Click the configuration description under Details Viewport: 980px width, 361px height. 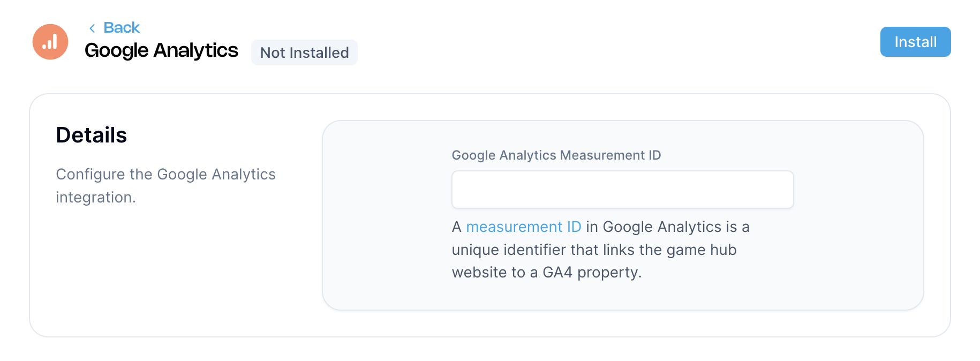(x=166, y=185)
